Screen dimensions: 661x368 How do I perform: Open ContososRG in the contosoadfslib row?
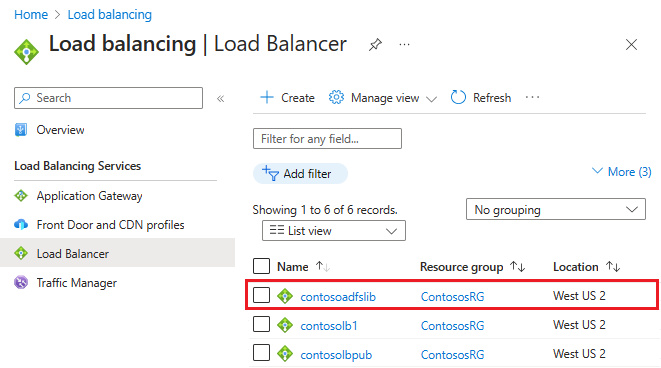tap(452, 297)
